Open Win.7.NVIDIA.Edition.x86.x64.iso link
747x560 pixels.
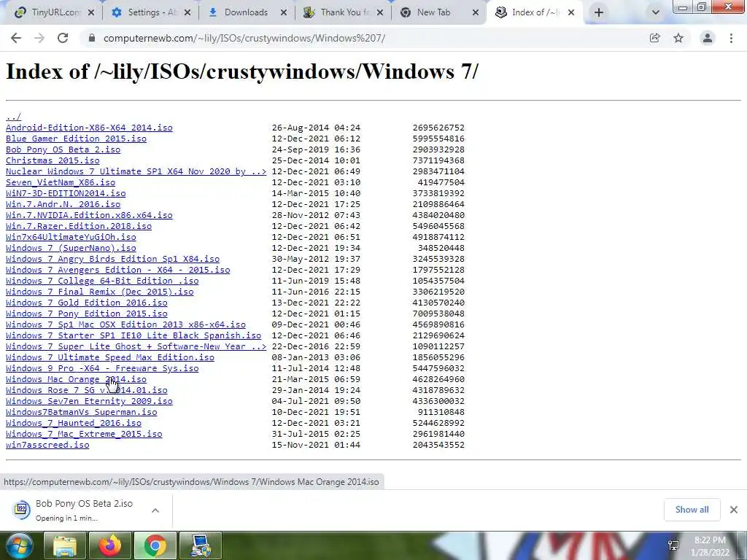tap(89, 215)
